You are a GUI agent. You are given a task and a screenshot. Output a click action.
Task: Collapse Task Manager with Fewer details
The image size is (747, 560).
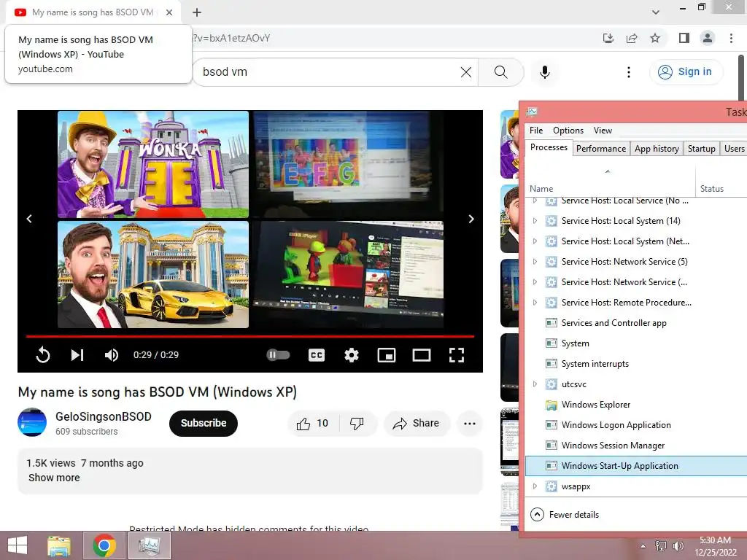coord(565,515)
